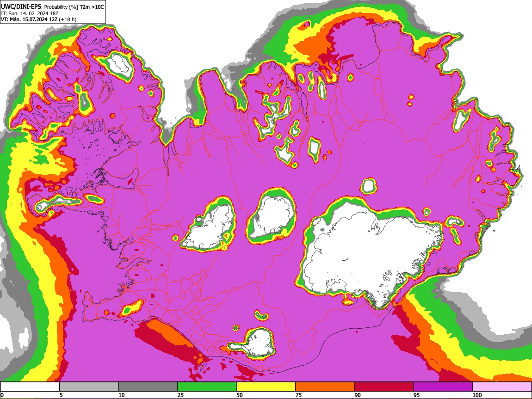
Task: Click the purple 95–100% legend swatch
Action: (x=443, y=387)
